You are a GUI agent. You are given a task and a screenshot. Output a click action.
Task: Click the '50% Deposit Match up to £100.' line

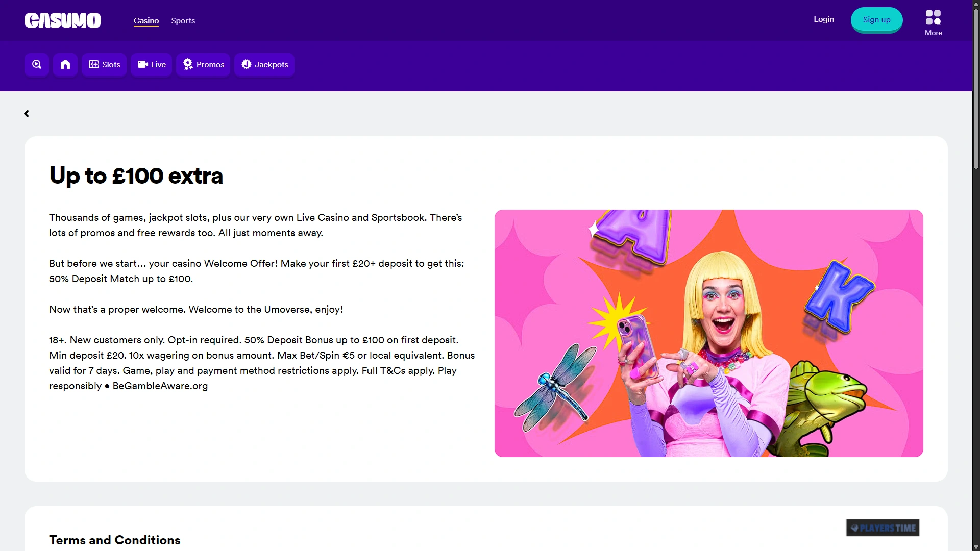121,279
